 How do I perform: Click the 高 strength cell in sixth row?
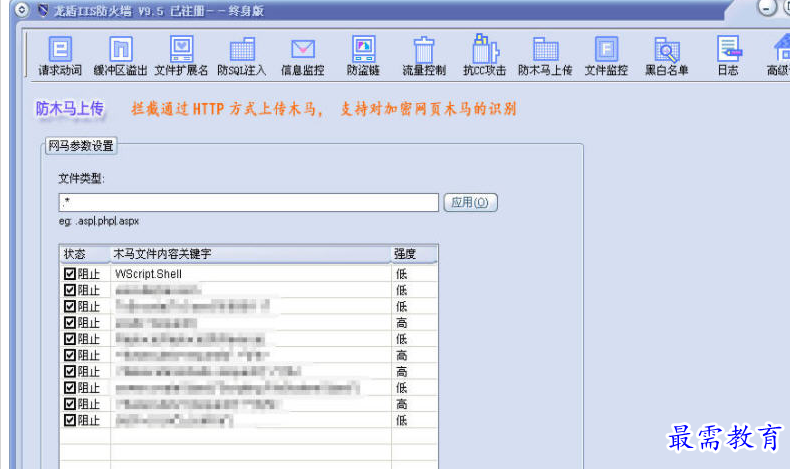414,355
